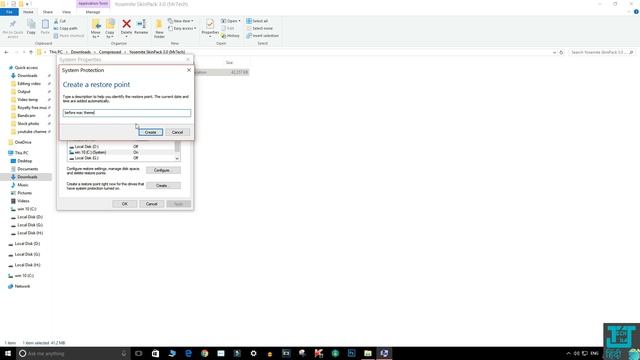640x360 pixels.
Task: Launch Google Chrome from the taskbar
Action: (204, 353)
